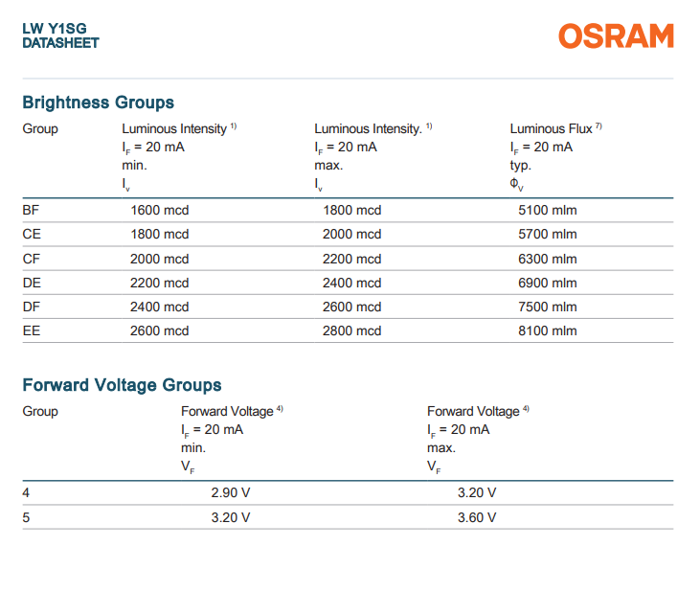Click Forward Voltage min column header

pyautogui.click(x=232, y=440)
